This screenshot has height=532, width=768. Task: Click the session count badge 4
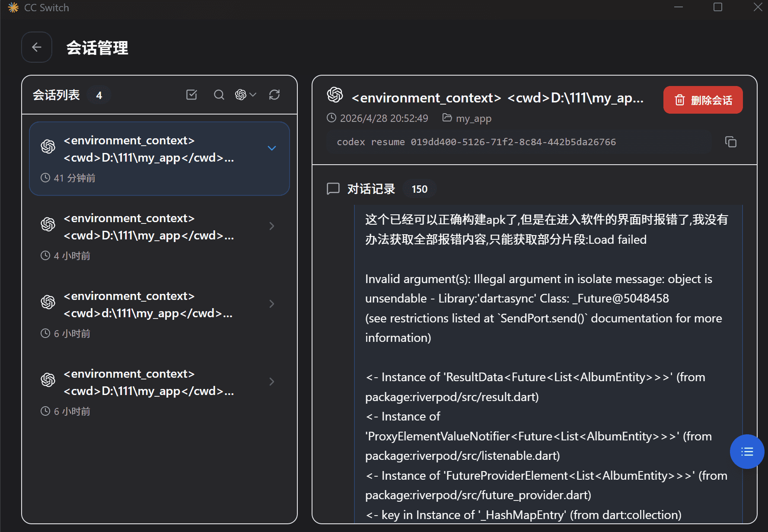coord(99,95)
